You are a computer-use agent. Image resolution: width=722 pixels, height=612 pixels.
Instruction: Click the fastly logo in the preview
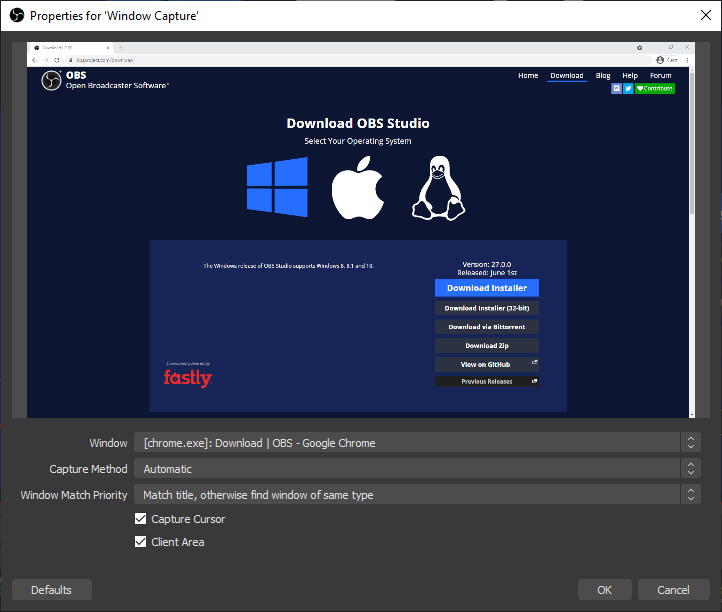click(x=188, y=378)
